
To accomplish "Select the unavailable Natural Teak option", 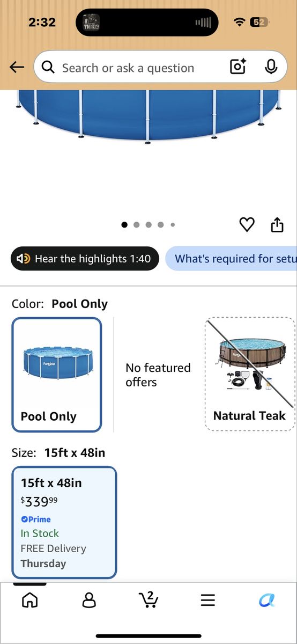I will pos(250,375).
